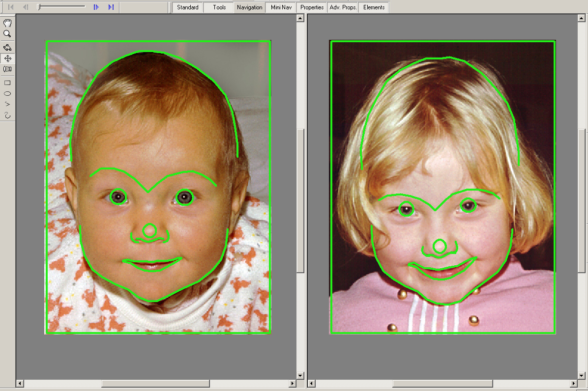Open the Elements tab

click(x=374, y=7)
